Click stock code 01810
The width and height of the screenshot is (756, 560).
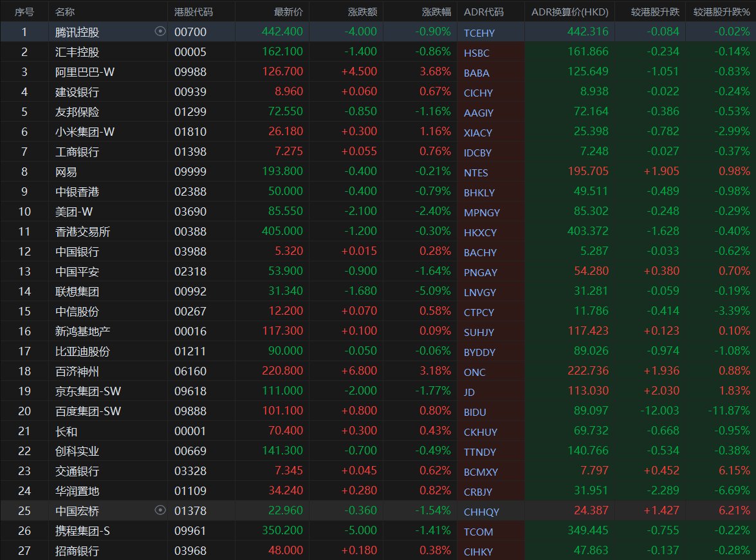190,132
